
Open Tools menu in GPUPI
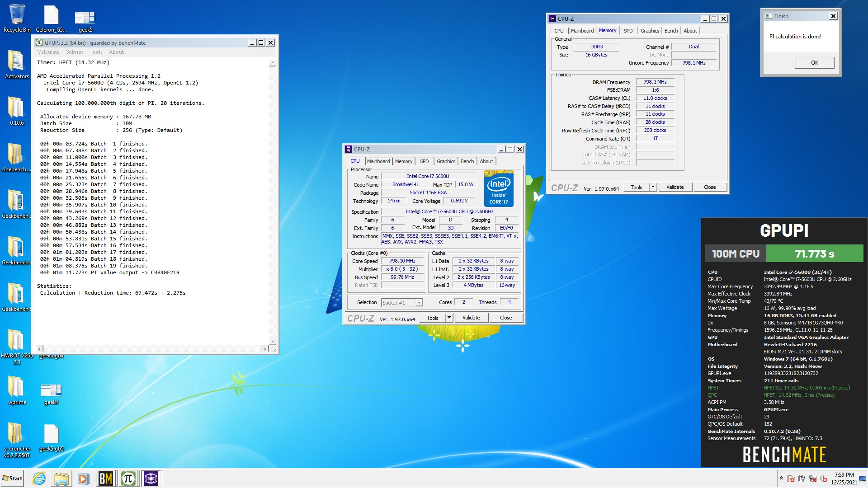pos(96,52)
